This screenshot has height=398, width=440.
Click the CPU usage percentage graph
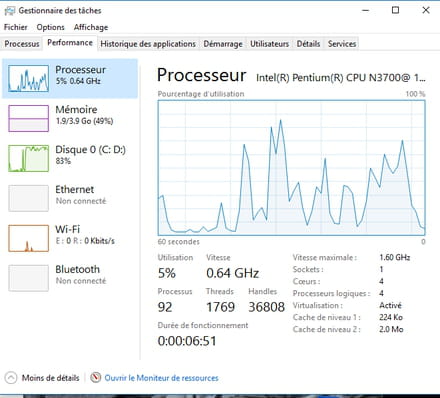pyautogui.click(x=291, y=168)
